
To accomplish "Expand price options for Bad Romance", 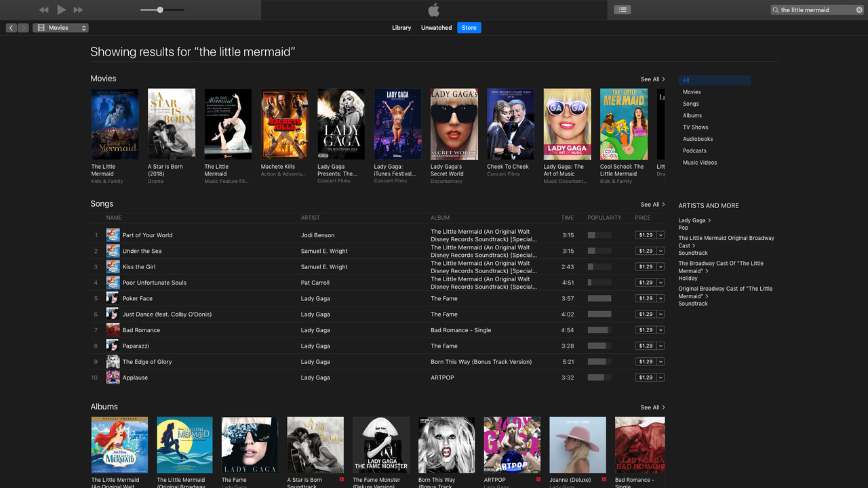I will (660, 330).
